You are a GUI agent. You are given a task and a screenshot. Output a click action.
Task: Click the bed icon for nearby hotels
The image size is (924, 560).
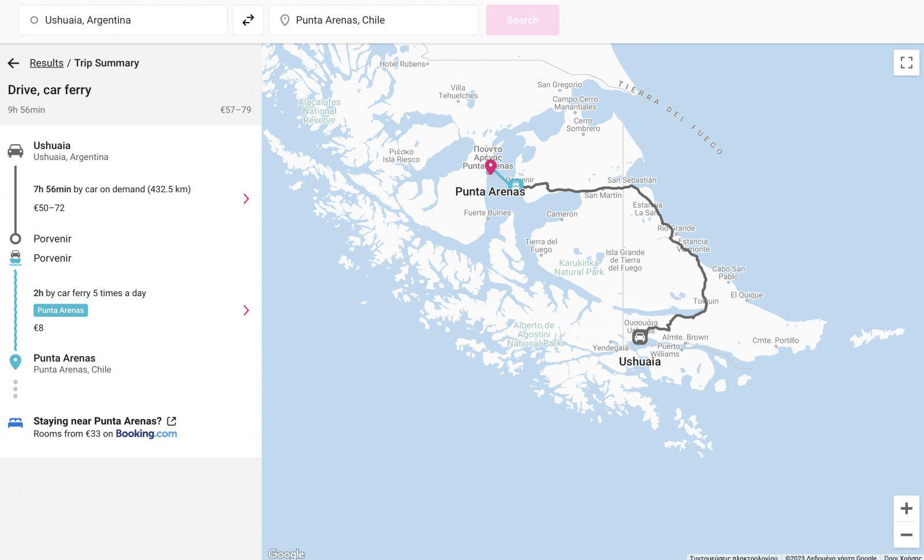(16, 423)
